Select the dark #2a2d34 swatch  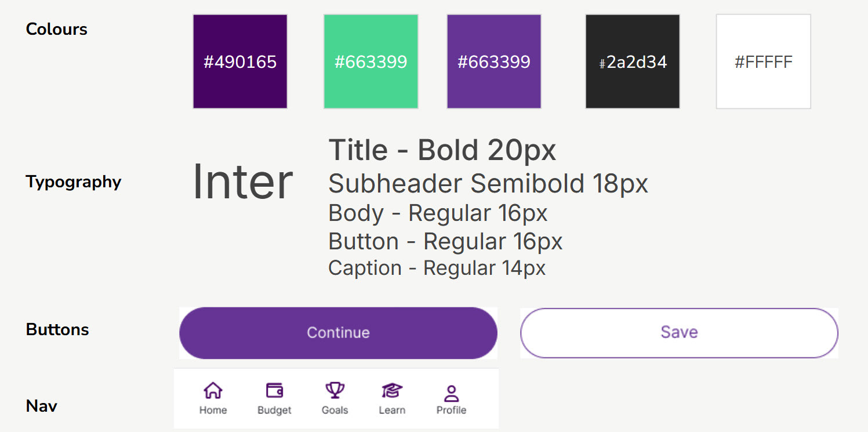coord(633,61)
